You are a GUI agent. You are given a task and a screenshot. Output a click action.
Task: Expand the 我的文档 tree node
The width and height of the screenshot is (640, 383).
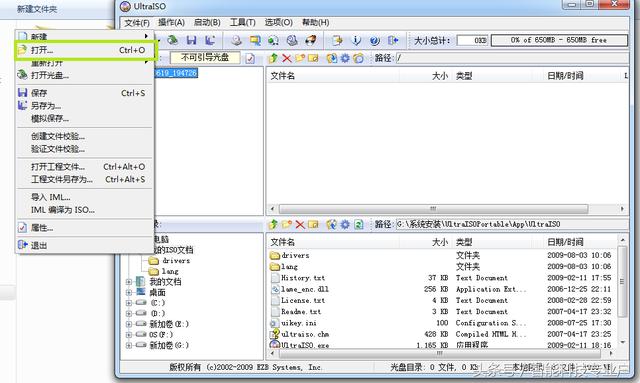(x=129, y=282)
